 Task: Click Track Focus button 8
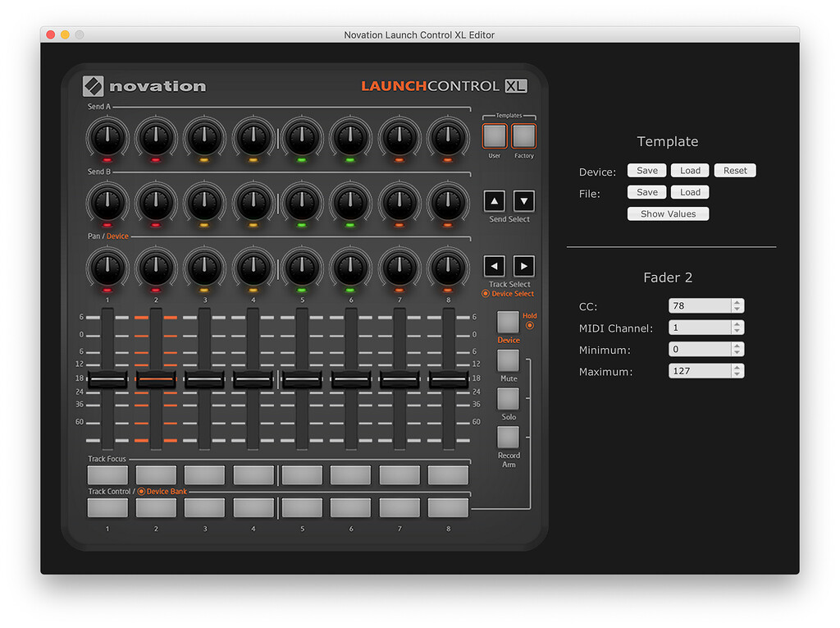(448, 474)
